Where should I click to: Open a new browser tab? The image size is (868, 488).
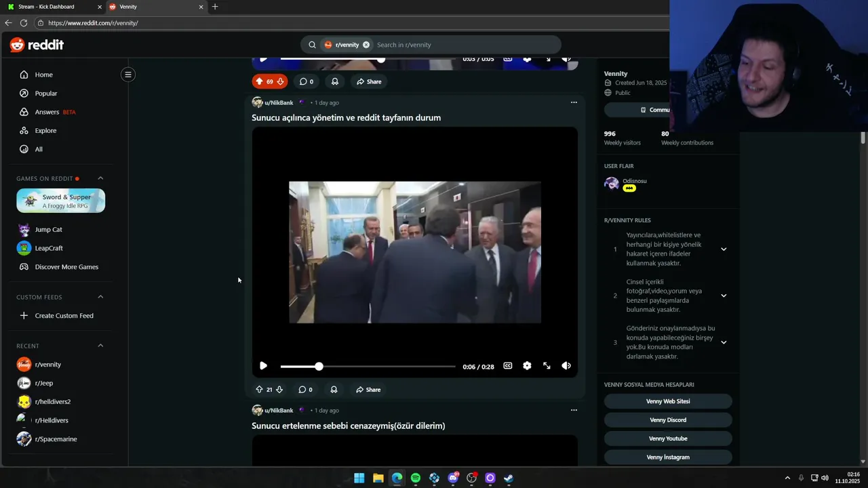(215, 7)
